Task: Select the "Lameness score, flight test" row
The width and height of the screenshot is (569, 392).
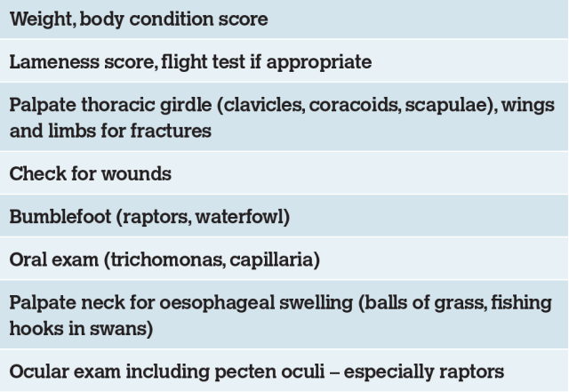Action: 284,62
